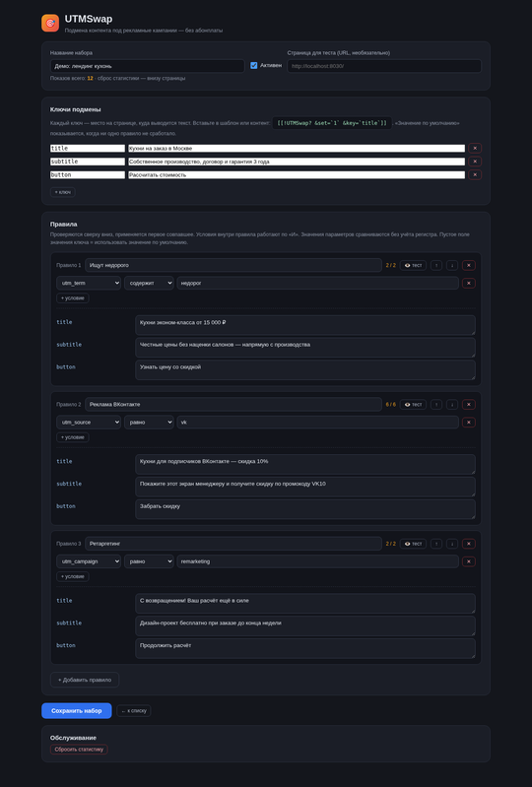Viewport: 532px width, 787px height.
Task: Click the UTMSwap orange logo icon
Action: 50,23
